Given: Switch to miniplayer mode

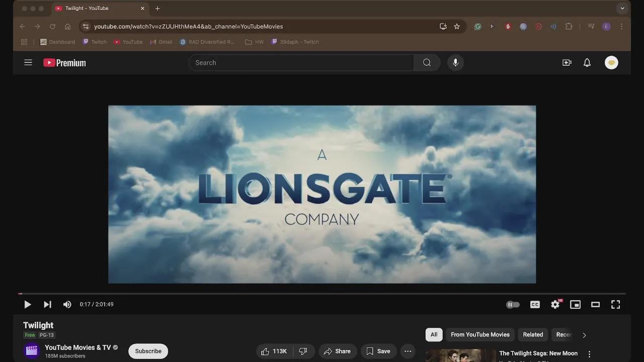Looking at the screenshot, I should 575,304.
